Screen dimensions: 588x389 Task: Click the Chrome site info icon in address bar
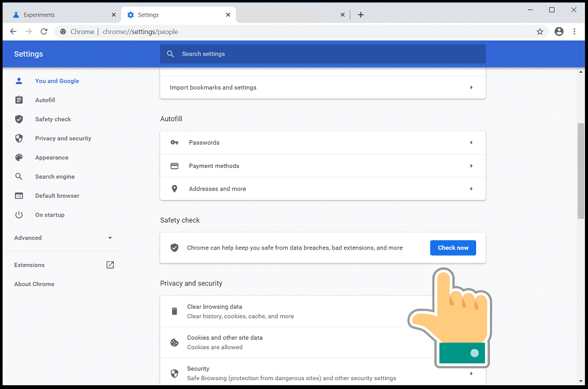[63, 32]
